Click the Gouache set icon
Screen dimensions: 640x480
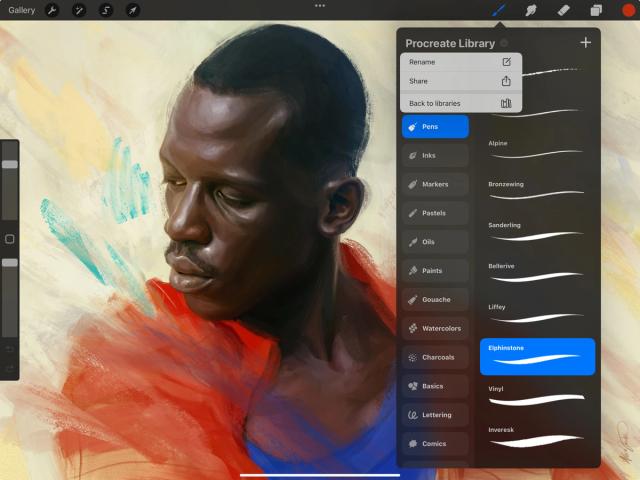coord(413,300)
